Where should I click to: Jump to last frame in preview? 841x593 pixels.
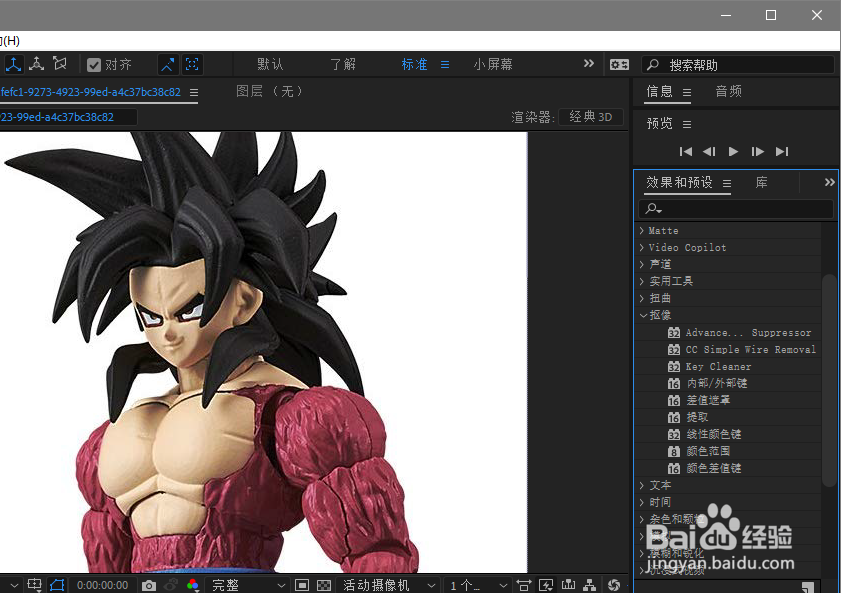782,152
